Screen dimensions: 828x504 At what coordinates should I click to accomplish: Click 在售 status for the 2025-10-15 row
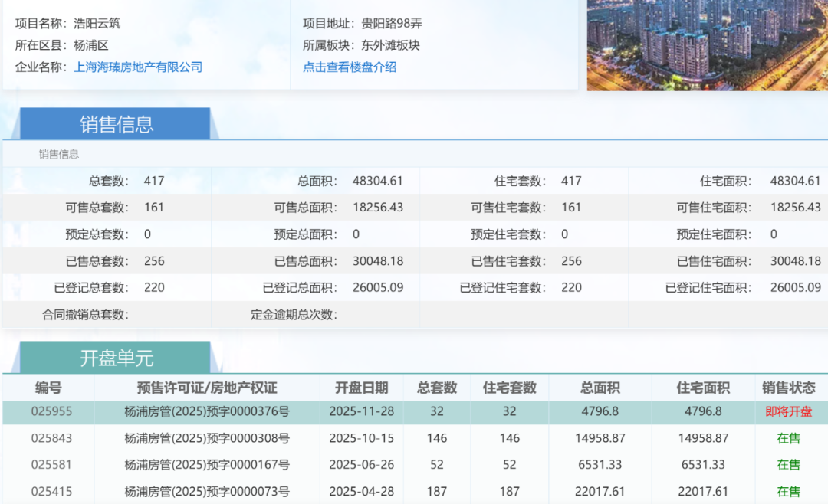point(788,438)
